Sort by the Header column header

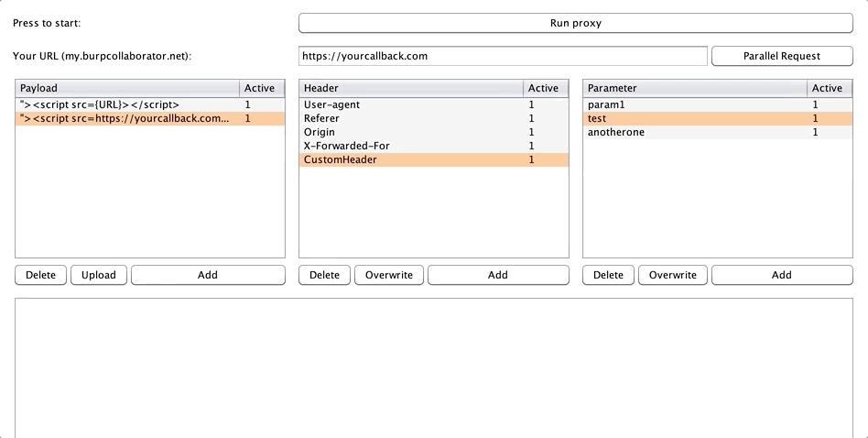tap(411, 88)
